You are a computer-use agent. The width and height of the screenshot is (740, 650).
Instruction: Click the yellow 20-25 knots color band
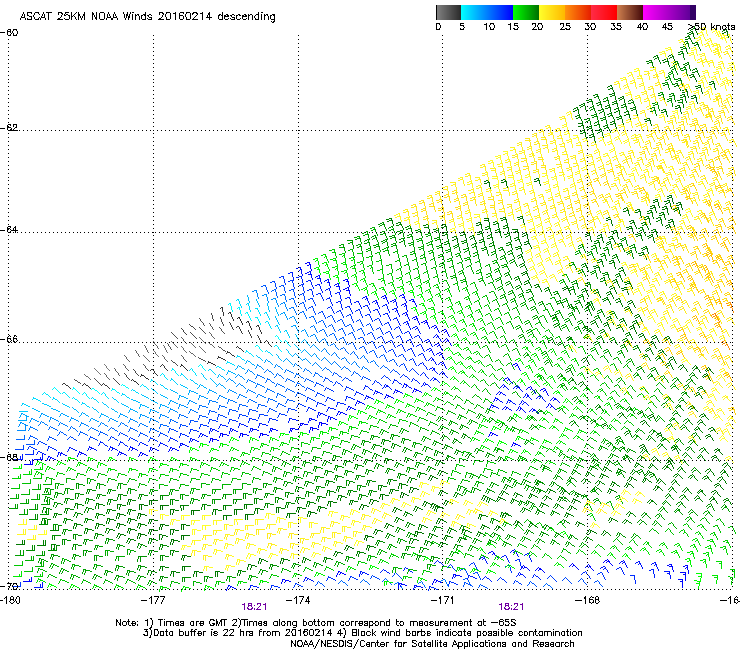tap(552, 12)
